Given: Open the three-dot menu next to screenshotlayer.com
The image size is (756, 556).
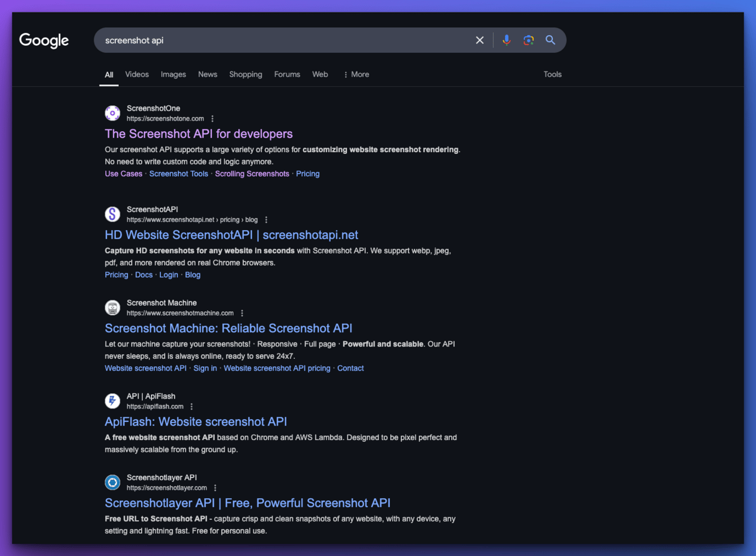Looking at the screenshot, I should (x=215, y=488).
